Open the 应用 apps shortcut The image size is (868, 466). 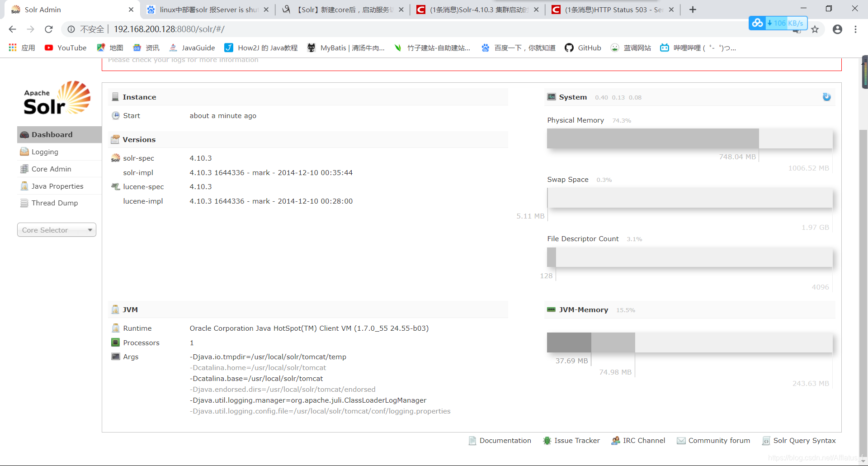(x=22, y=48)
